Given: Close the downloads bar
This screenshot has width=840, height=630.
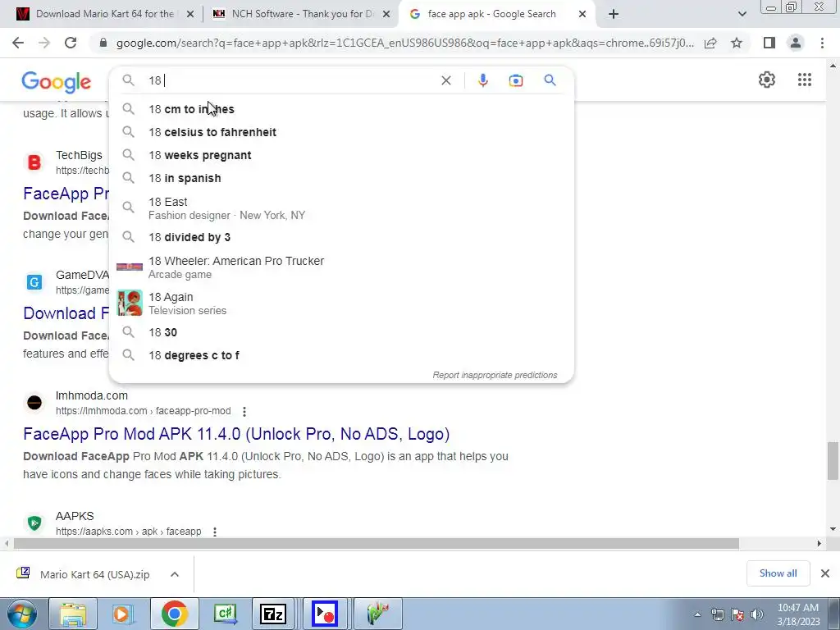Looking at the screenshot, I should coord(825,573).
